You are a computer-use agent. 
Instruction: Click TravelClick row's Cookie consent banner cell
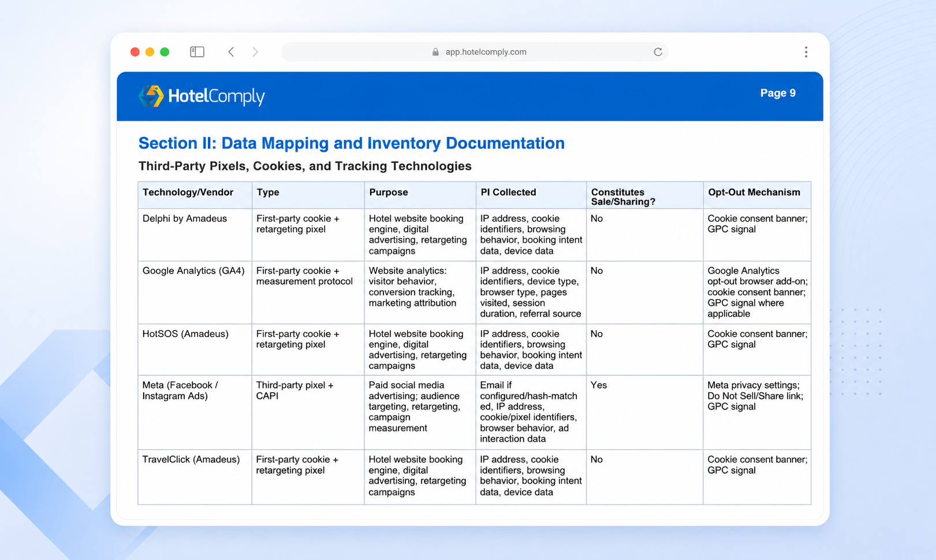click(757, 477)
